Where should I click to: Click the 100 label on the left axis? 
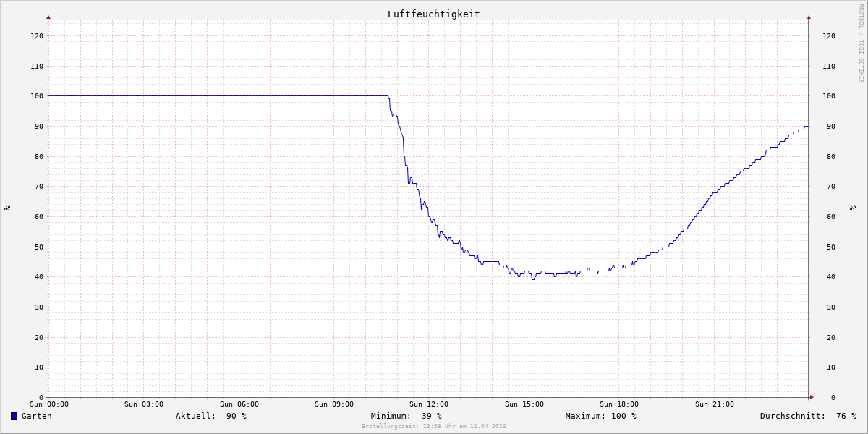click(x=36, y=95)
